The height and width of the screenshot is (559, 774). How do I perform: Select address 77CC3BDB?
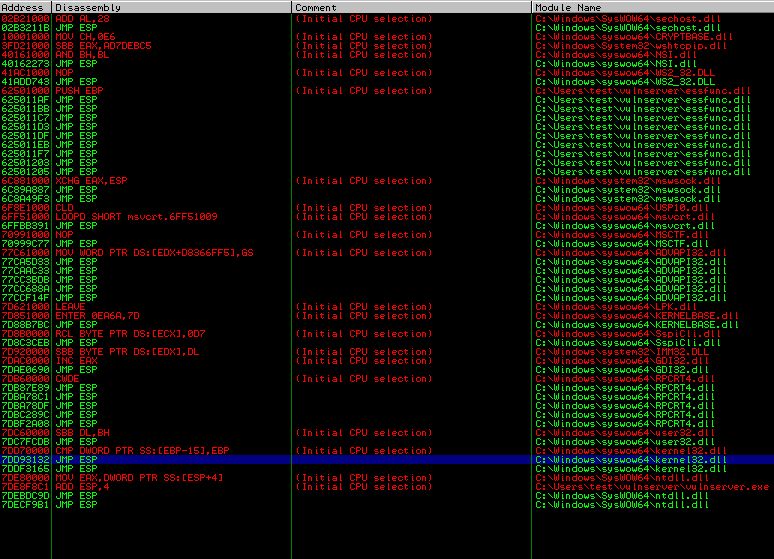(x=25, y=280)
